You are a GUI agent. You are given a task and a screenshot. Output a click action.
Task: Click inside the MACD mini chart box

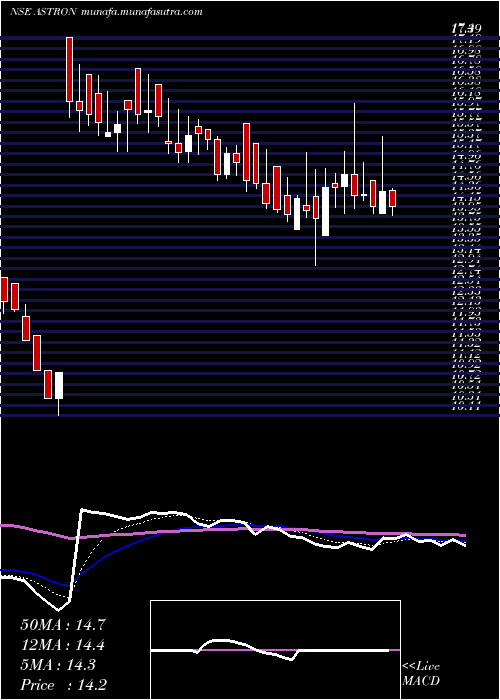pyautogui.click(x=275, y=650)
